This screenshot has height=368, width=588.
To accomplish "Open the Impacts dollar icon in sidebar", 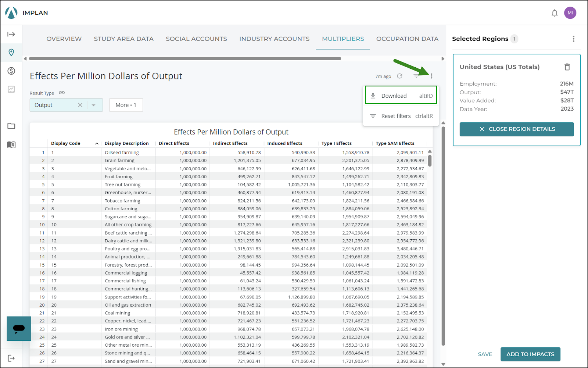I will [x=11, y=71].
